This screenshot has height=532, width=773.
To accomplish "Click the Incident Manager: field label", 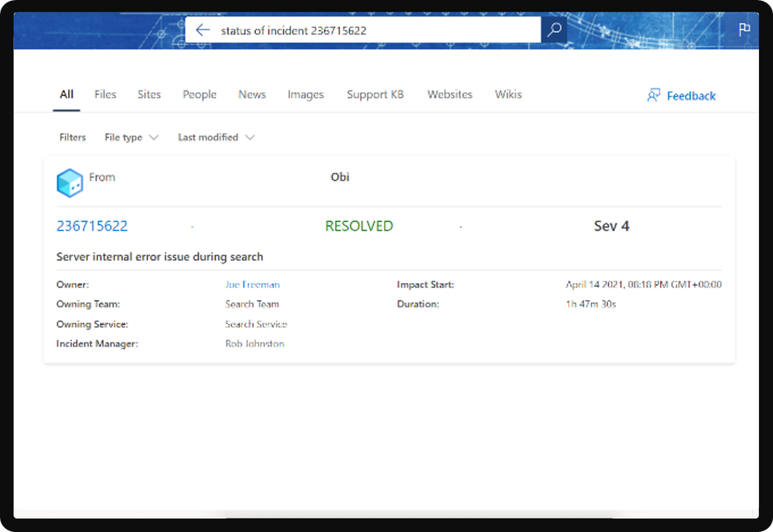I will (x=97, y=344).
